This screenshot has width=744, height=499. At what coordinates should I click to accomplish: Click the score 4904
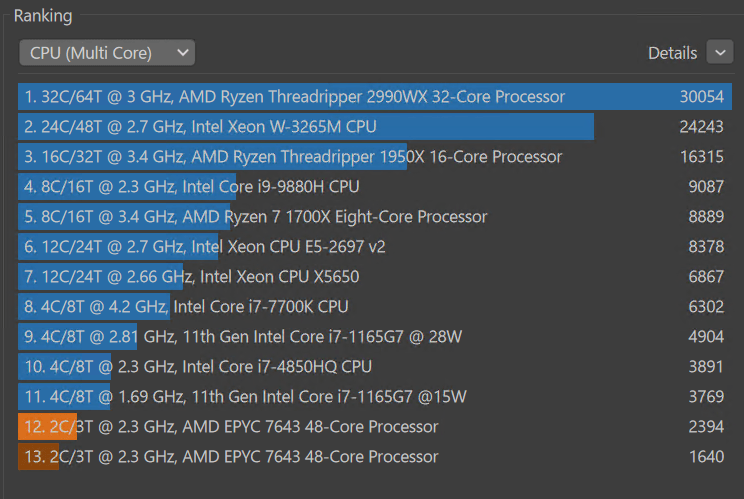coord(706,337)
